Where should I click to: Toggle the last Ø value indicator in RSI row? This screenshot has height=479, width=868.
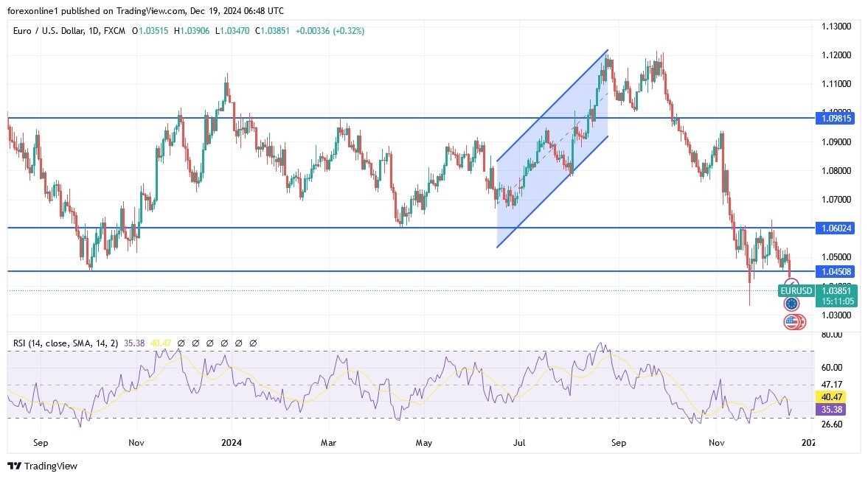point(253,343)
